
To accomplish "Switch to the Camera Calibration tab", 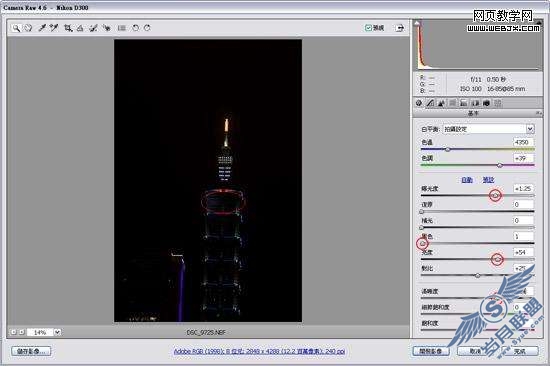I will pos(486,103).
